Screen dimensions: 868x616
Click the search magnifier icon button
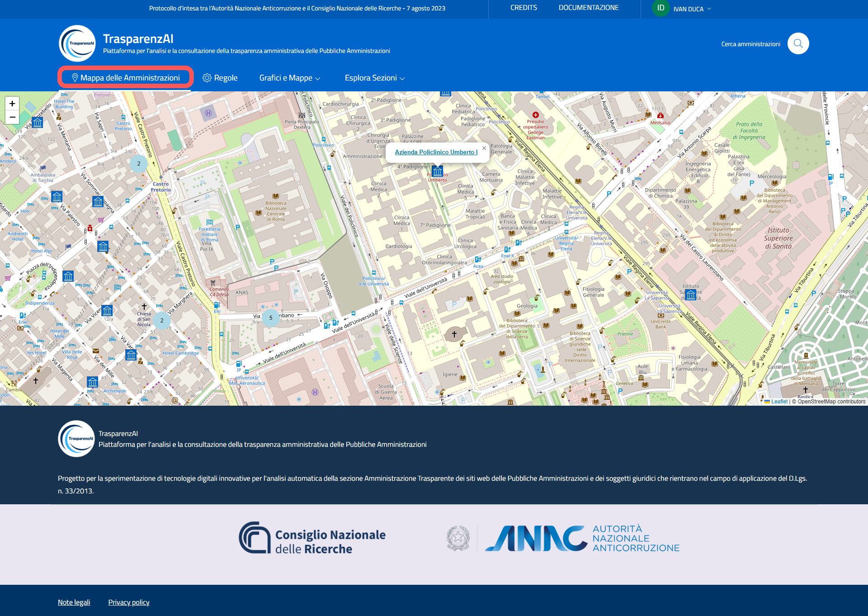point(798,43)
